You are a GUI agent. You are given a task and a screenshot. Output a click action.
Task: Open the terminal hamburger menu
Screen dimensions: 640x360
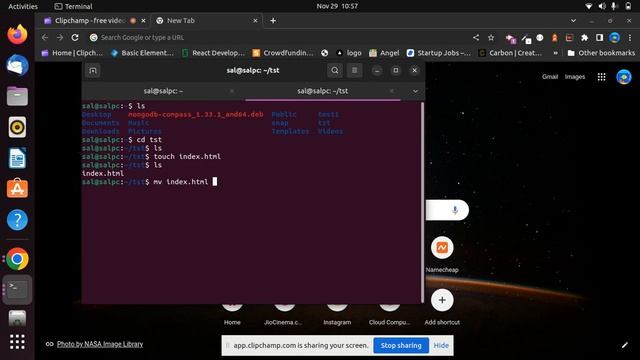tap(354, 71)
